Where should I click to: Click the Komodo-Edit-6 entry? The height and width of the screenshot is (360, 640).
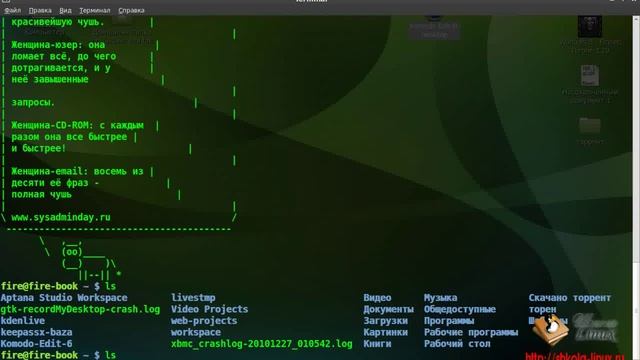click(36, 344)
